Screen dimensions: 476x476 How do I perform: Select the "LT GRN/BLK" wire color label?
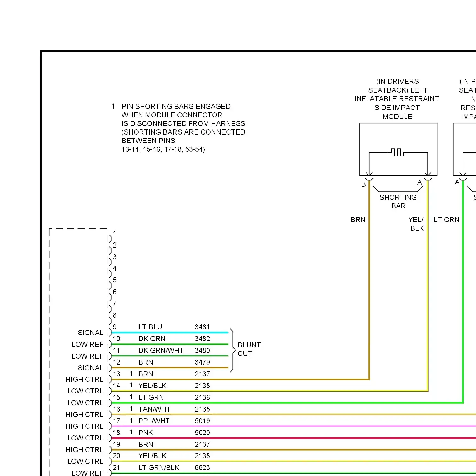159,467
